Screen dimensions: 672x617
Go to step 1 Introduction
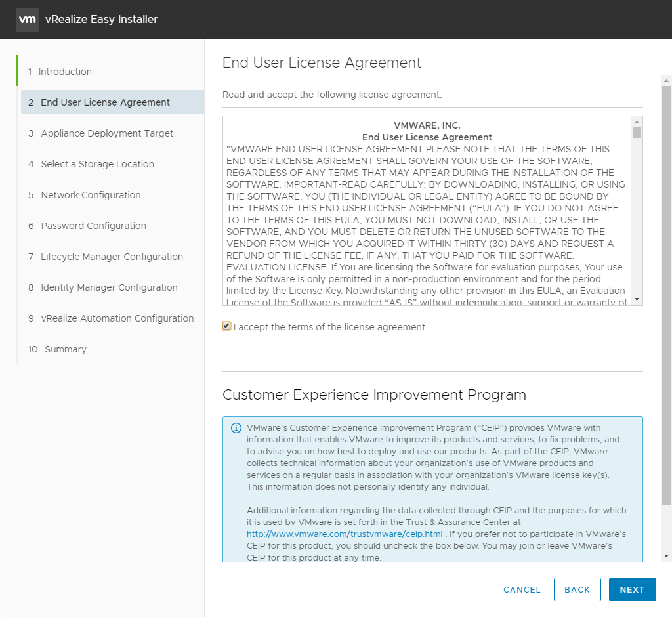pyautogui.click(x=60, y=72)
